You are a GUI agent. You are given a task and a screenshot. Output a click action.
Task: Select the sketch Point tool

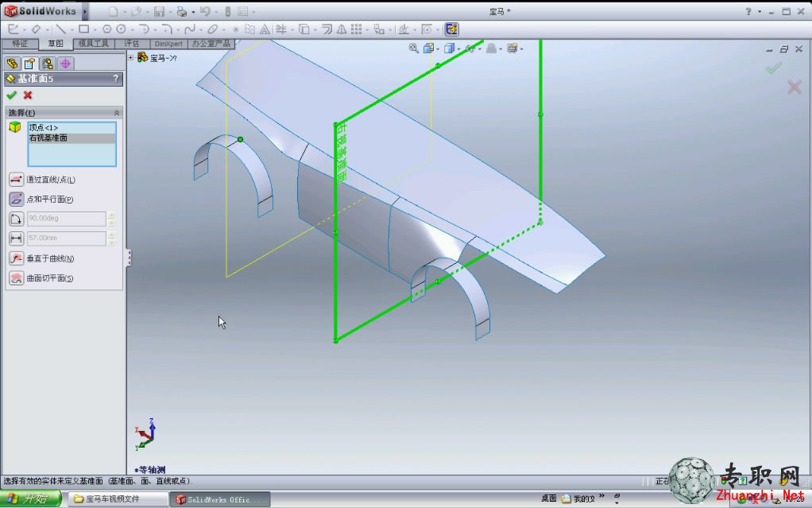coord(236,29)
